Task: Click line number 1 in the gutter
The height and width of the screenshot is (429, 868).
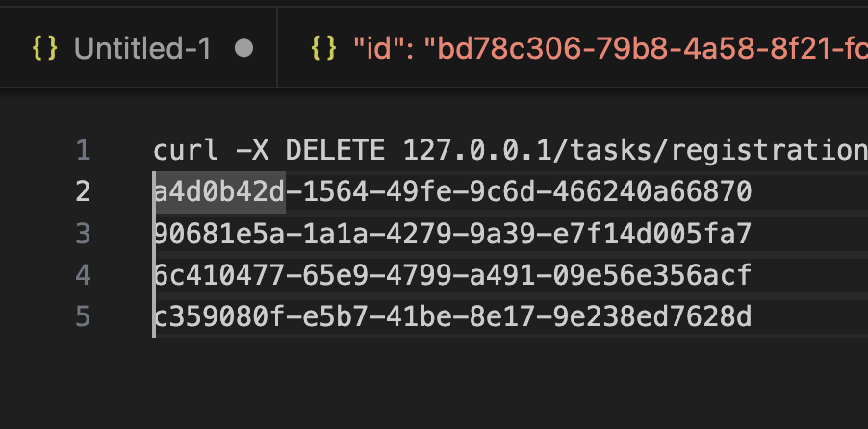Action: (83, 150)
